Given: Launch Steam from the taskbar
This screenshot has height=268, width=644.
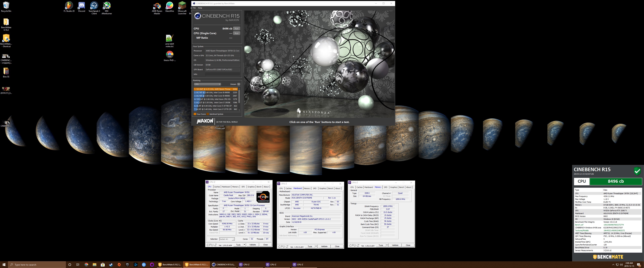Looking at the screenshot, I should [x=111, y=264].
